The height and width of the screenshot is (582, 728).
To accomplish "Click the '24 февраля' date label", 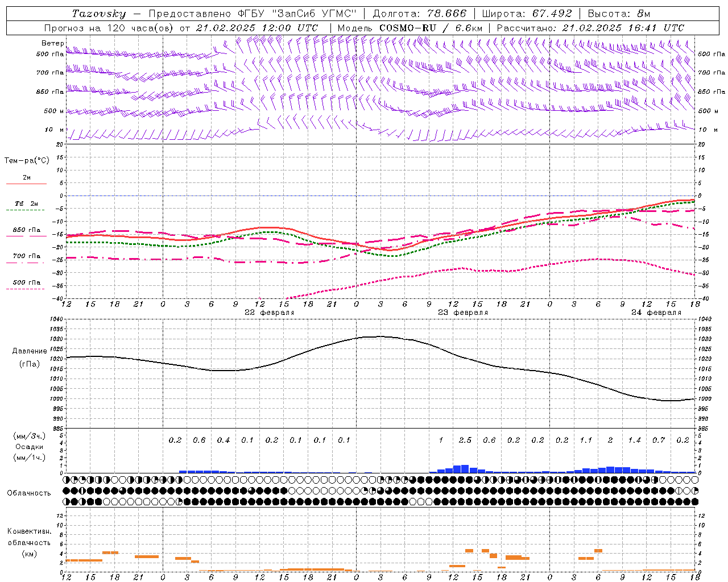I will coord(656,313).
